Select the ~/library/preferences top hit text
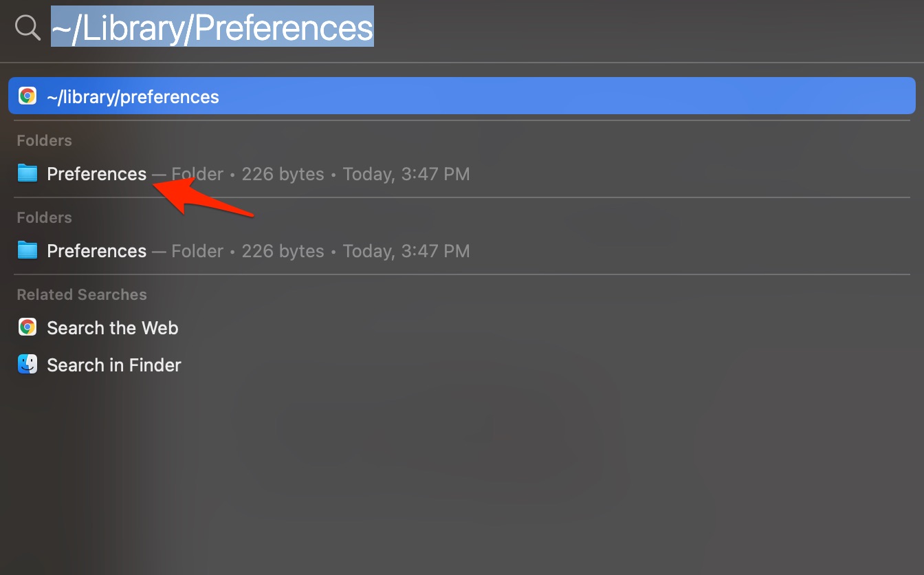This screenshot has width=924, height=575. coord(133,97)
